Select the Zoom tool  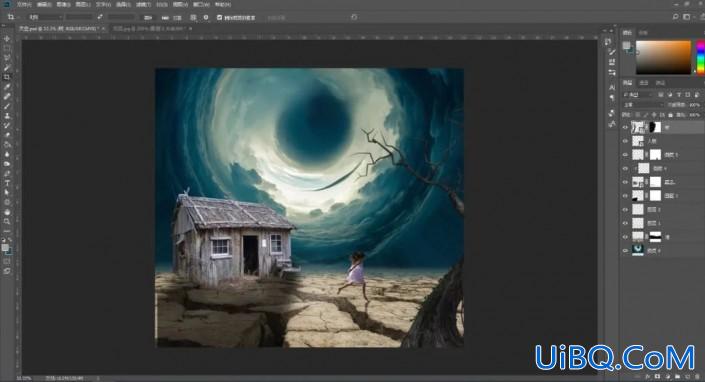(7, 221)
